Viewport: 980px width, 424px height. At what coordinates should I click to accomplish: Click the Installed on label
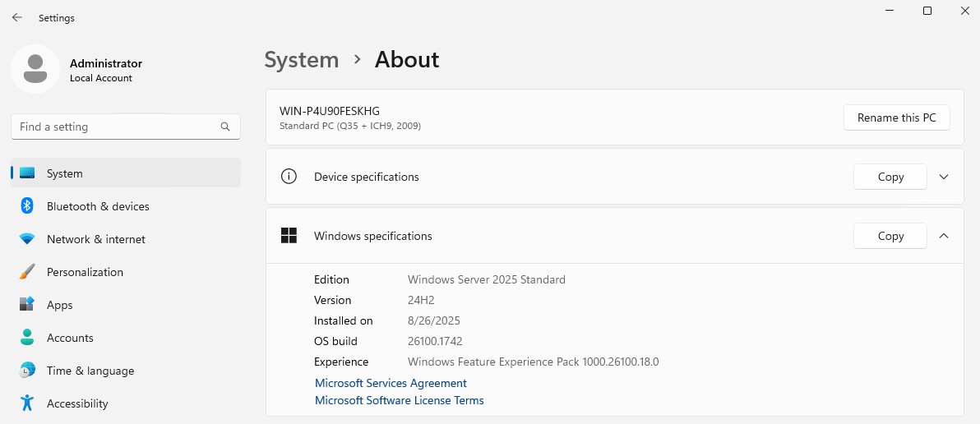pos(343,320)
